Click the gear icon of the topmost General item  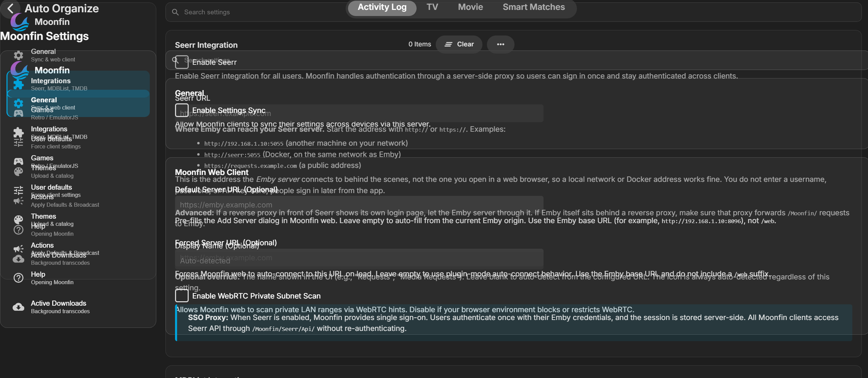18,55
